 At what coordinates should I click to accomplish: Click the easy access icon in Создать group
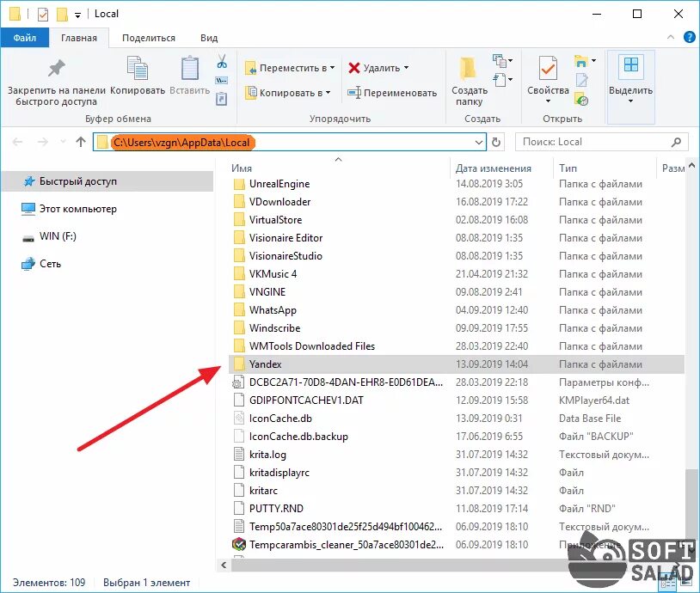coord(500,80)
